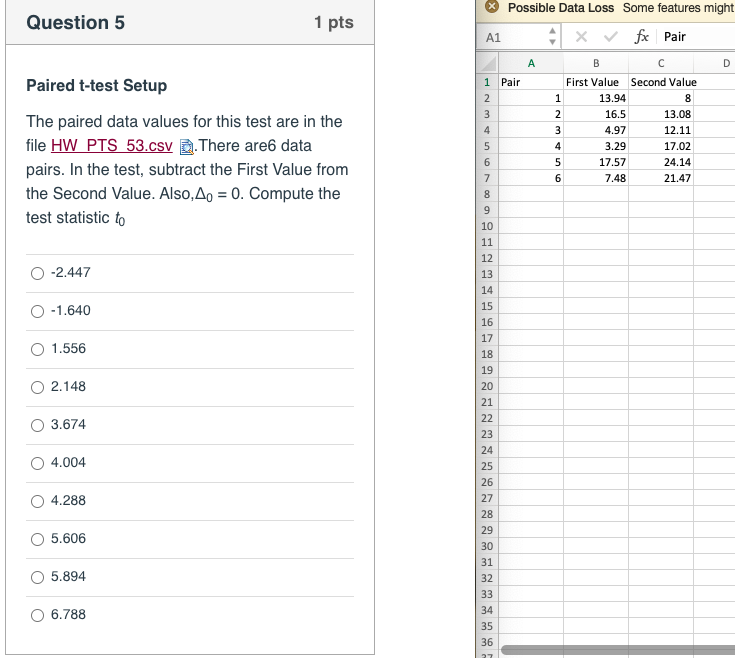Click cell containing 16.5
Image resolution: width=735 pixels, height=658 pixels.
[x=596, y=114]
